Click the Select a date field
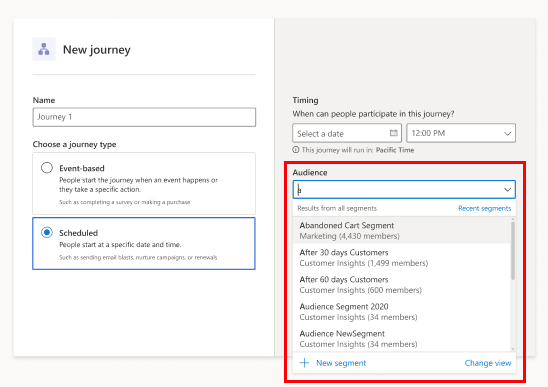Image resolution: width=548 pixels, height=387 pixels. pyautogui.click(x=347, y=133)
